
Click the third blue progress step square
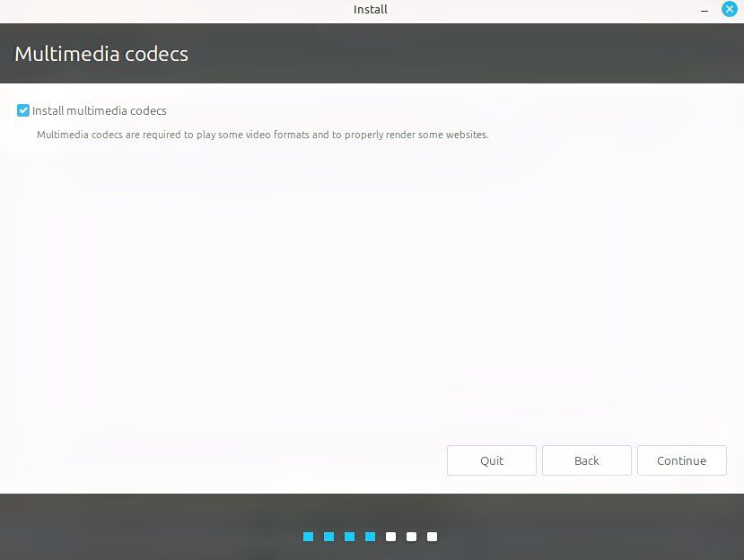tap(349, 536)
